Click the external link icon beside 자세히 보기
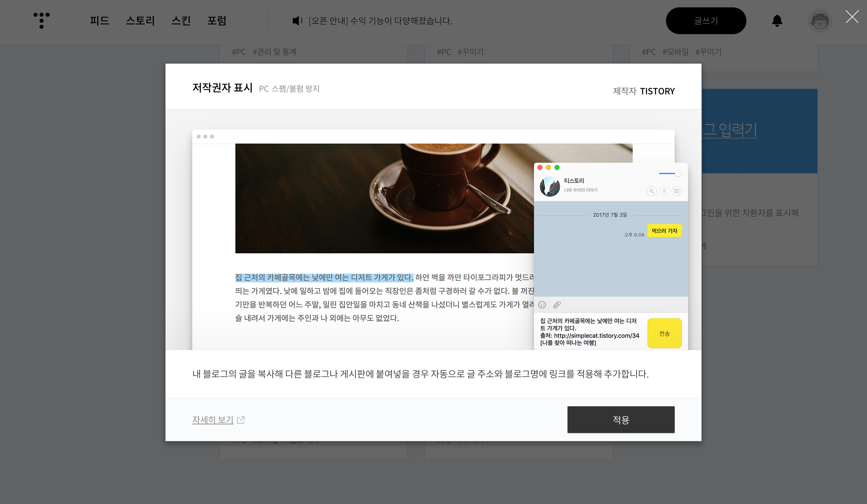The width and height of the screenshot is (867, 504). (x=241, y=420)
